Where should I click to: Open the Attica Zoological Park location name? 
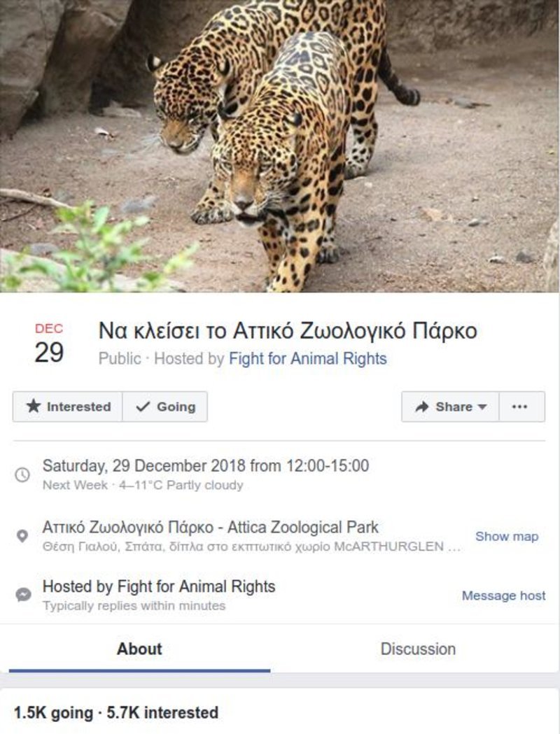tap(210, 527)
